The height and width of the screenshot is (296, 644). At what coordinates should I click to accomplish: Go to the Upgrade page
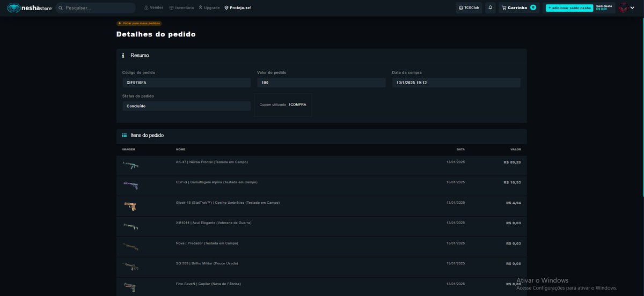click(x=209, y=8)
